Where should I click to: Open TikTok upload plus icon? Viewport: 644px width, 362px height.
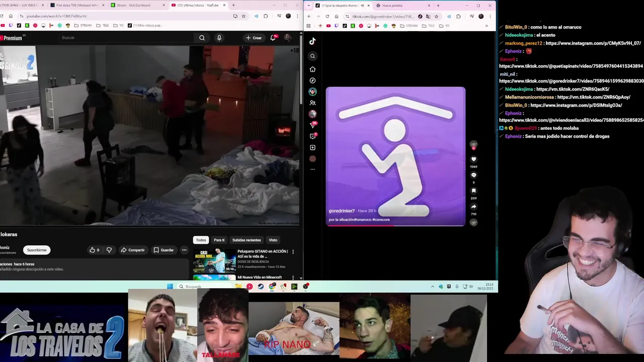tap(312, 147)
